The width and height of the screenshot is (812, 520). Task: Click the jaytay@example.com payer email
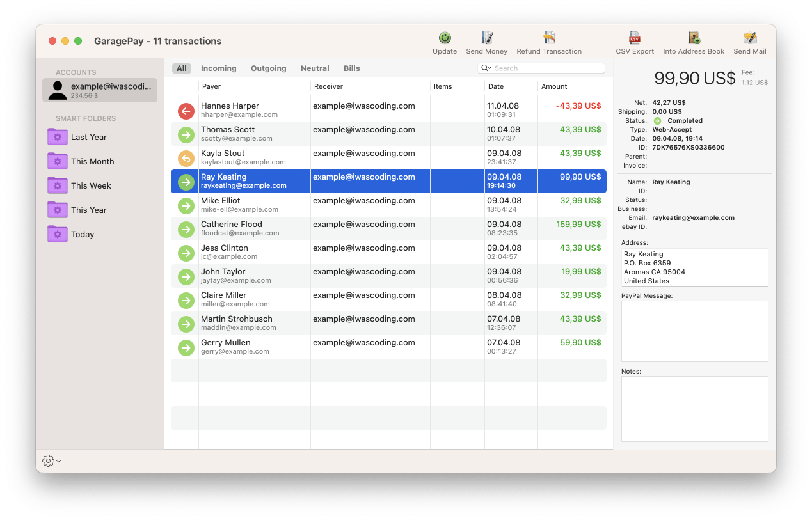click(x=236, y=280)
